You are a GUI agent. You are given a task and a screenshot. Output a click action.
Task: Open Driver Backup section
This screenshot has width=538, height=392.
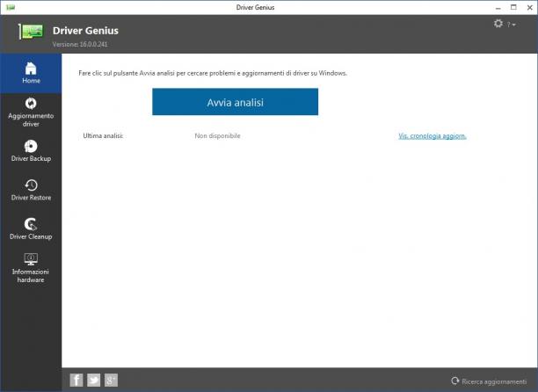31,151
